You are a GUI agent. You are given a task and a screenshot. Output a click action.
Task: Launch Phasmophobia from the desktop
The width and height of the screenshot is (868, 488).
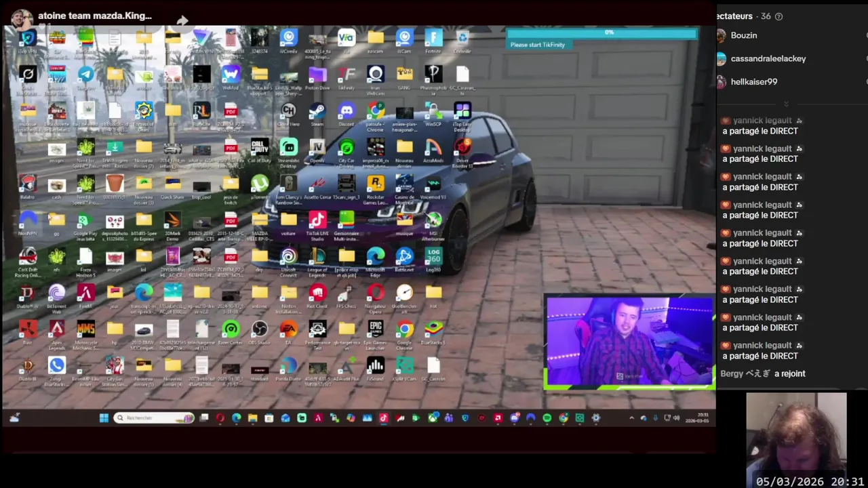433,78
